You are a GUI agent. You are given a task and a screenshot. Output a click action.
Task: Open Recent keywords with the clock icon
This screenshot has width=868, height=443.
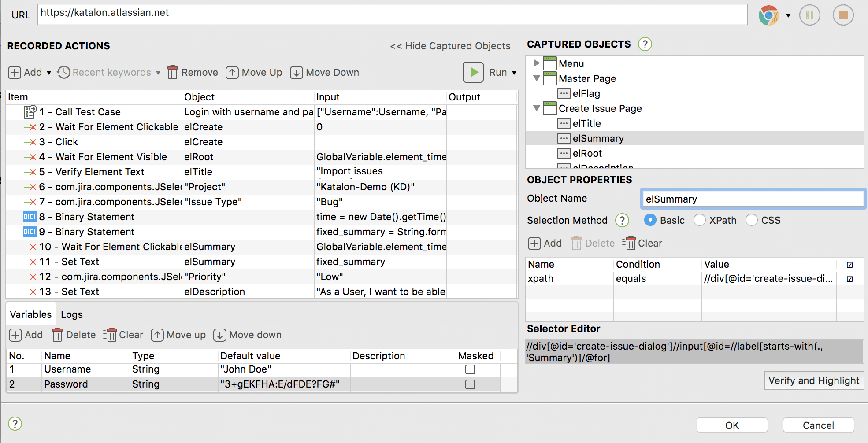coord(63,72)
